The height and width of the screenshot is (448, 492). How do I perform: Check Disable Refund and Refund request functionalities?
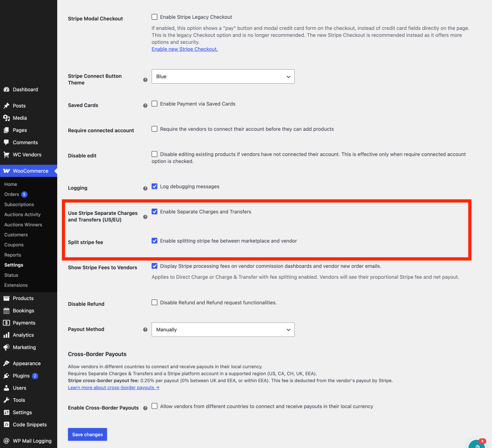154,302
